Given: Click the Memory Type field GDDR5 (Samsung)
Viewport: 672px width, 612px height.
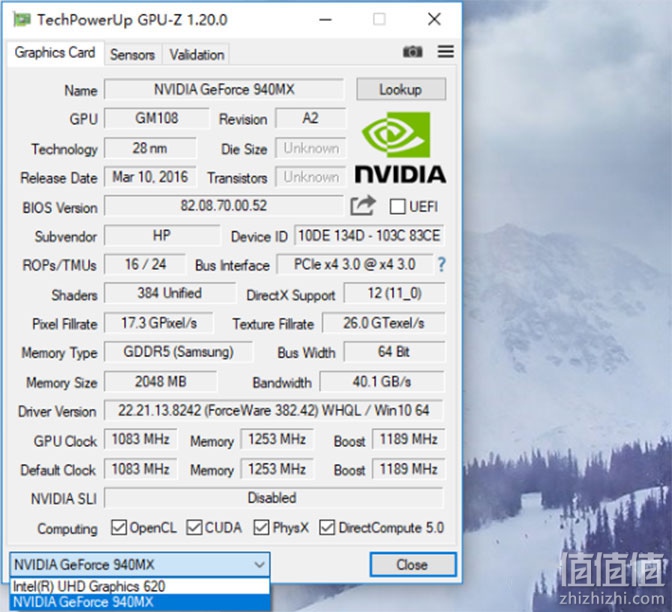Looking at the screenshot, I should pos(178,352).
